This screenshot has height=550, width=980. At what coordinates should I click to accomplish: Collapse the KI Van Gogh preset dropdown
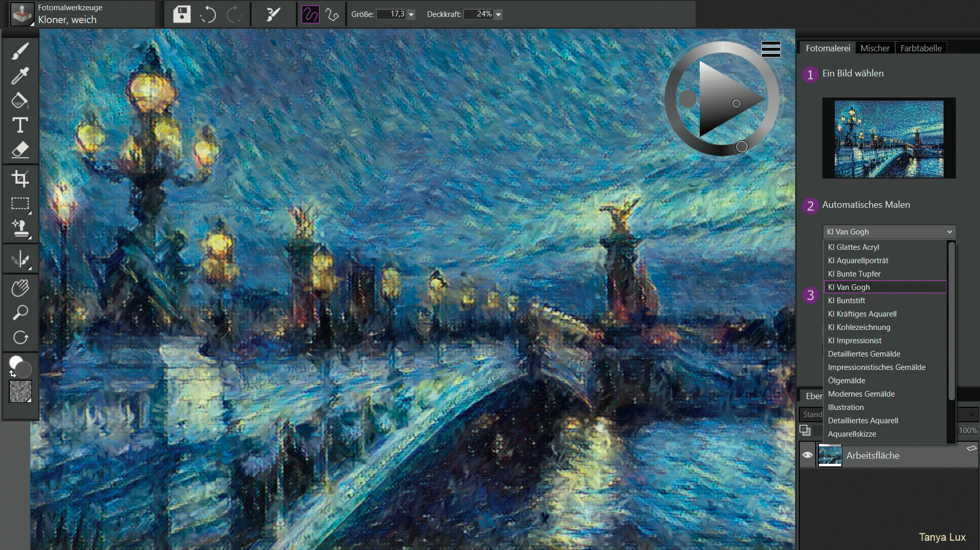[x=949, y=232]
